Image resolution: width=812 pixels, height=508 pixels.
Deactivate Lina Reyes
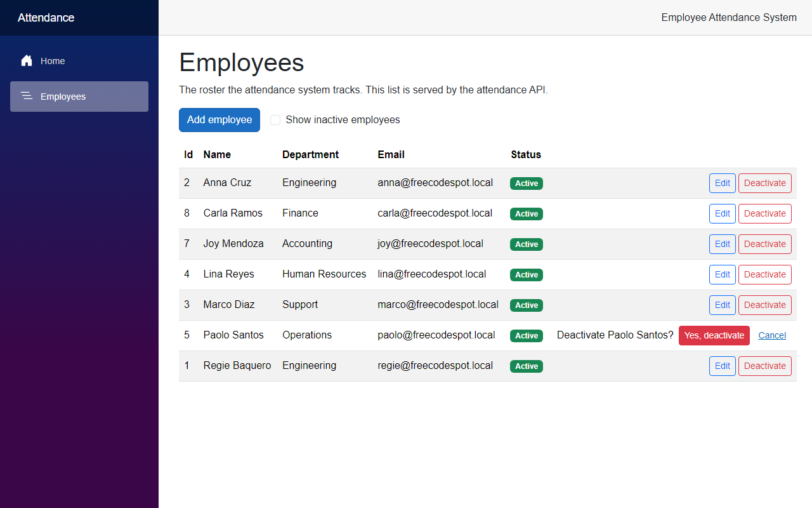click(765, 274)
